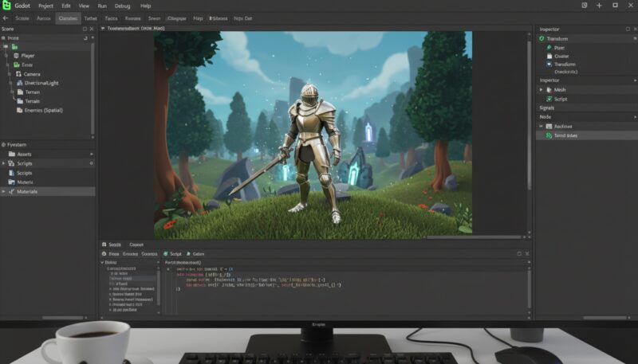Expand the Materials row arrow

tap(4, 191)
